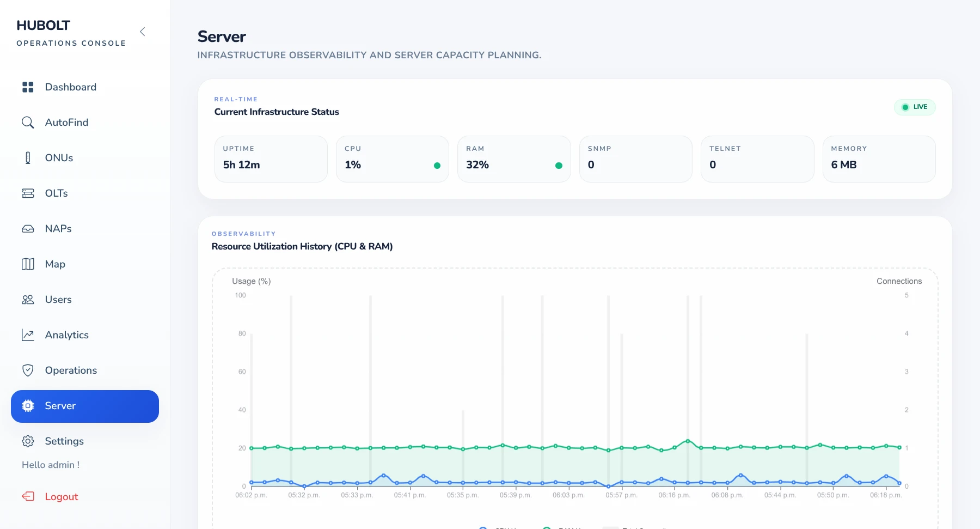
Task: Click the LIVE status badge
Action: coord(915,107)
